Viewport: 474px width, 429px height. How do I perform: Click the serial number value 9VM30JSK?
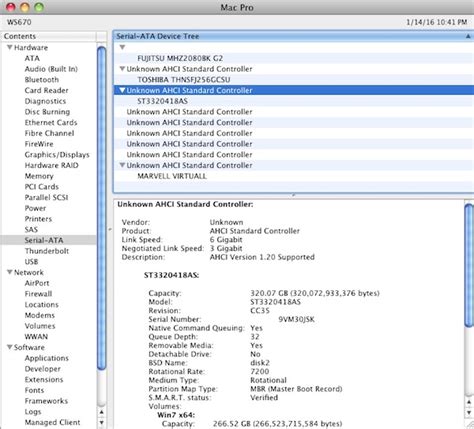click(x=296, y=319)
